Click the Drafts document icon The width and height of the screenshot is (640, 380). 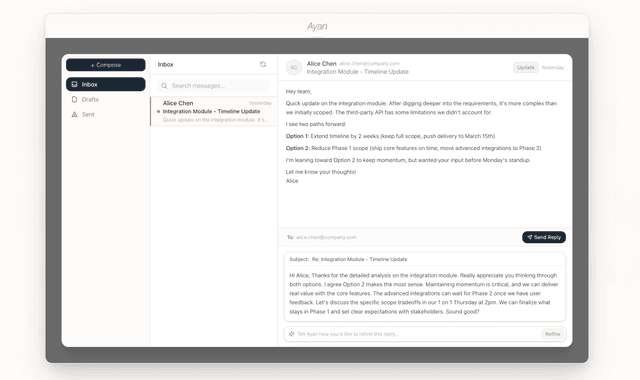[x=74, y=99]
